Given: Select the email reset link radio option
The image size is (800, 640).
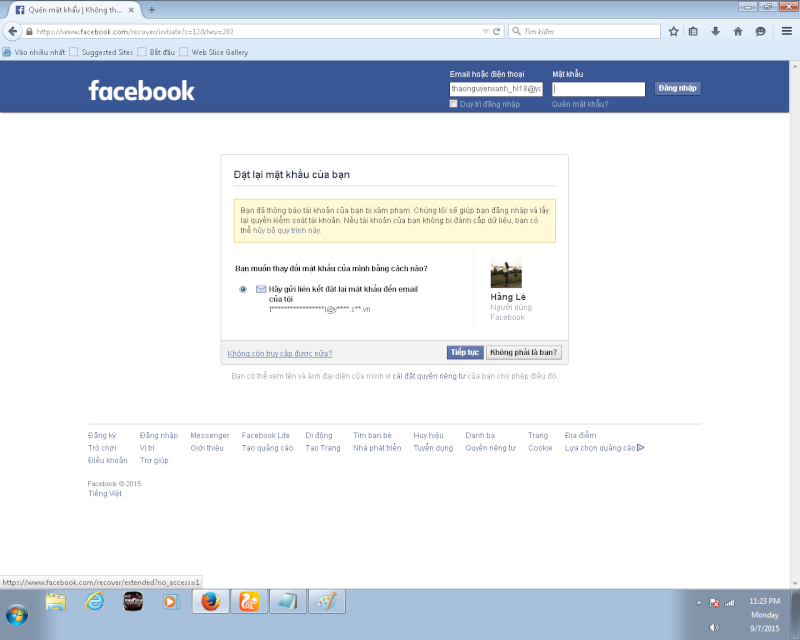Looking at the screenshot, I should click(243, 289).
